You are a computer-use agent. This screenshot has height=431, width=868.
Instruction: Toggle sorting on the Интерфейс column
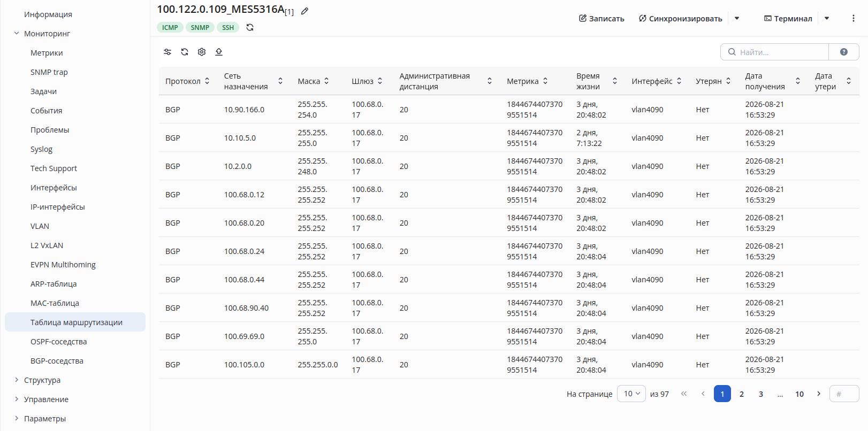[x=679, y=81]
